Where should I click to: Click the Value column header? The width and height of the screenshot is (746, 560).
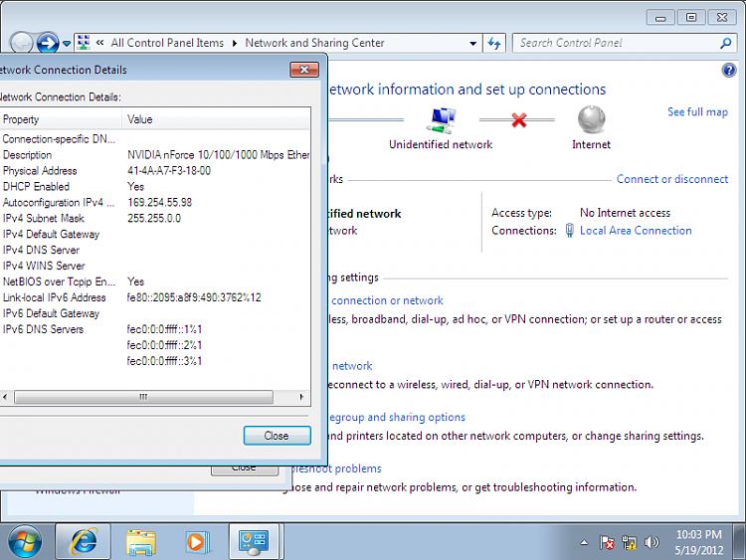tap(217, 119)
